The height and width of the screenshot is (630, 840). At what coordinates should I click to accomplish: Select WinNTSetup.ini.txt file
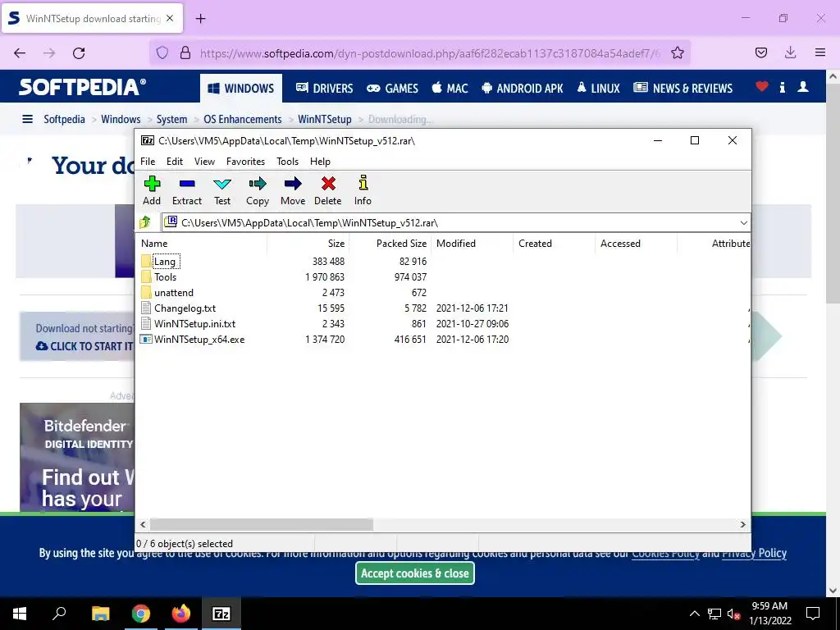194,323
